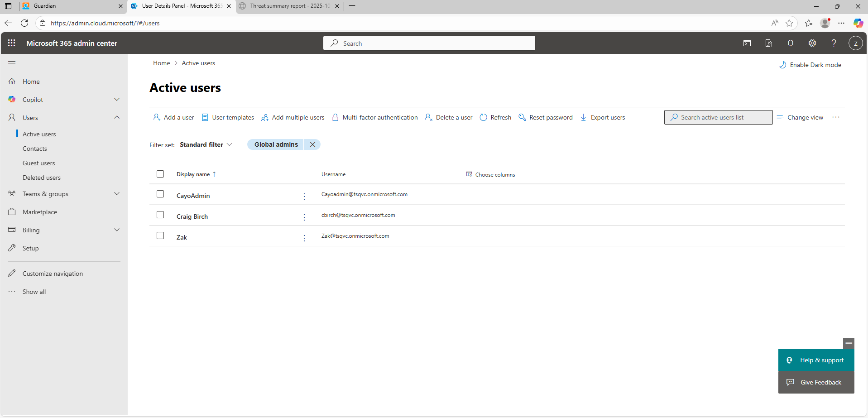Viewport: 868px width, 418px height.
Task: Open Cloud Shell icon in header
Action: pos(747,43)
